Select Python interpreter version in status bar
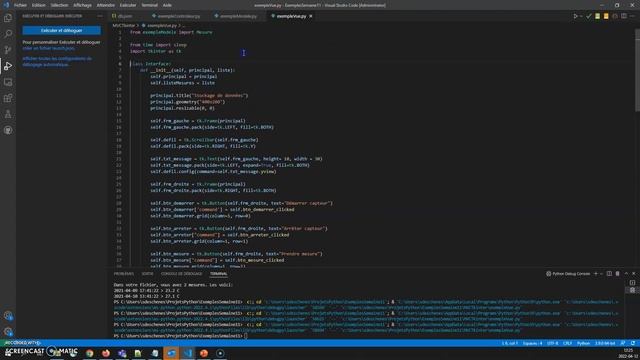This screenshot has height=360, width=640. (x=605, y=343)
